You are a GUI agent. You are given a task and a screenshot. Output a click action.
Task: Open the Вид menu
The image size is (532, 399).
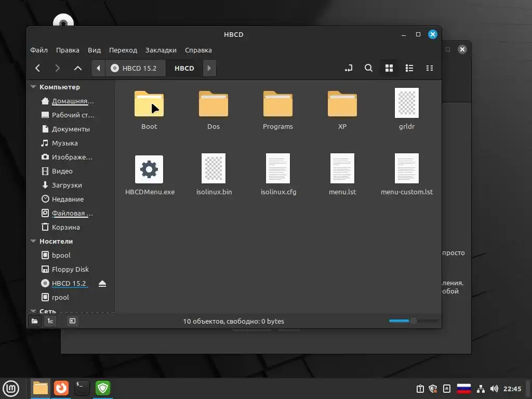(94, 50)
